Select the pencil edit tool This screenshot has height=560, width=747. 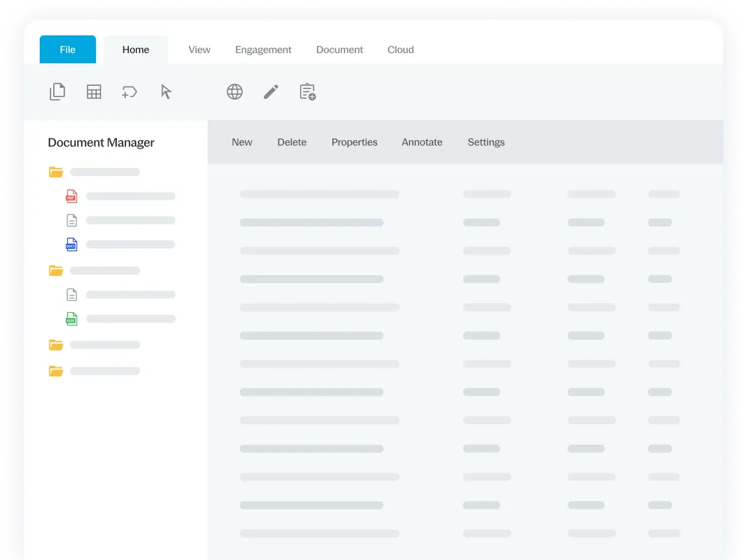(x=271, y=92)
